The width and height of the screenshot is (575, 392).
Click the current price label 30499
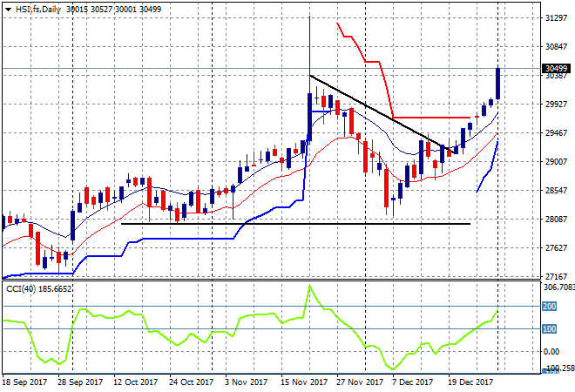tap(556, 69)
